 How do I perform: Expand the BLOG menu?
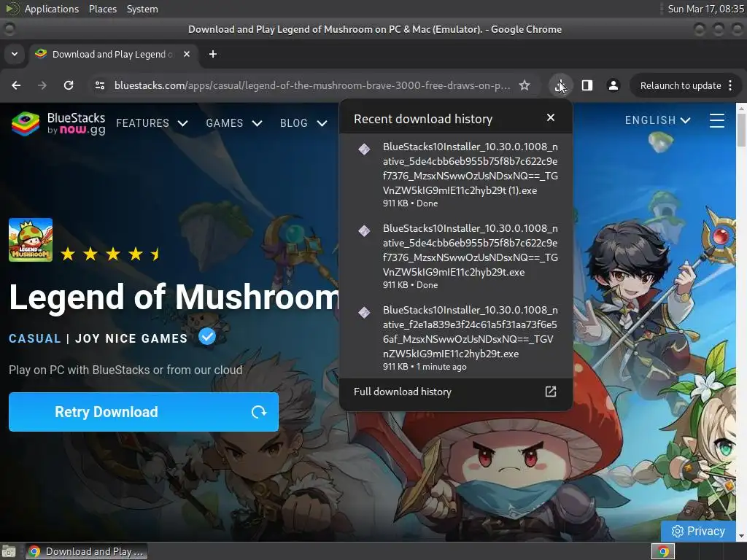pyautogui.click(x=303, y=122)
